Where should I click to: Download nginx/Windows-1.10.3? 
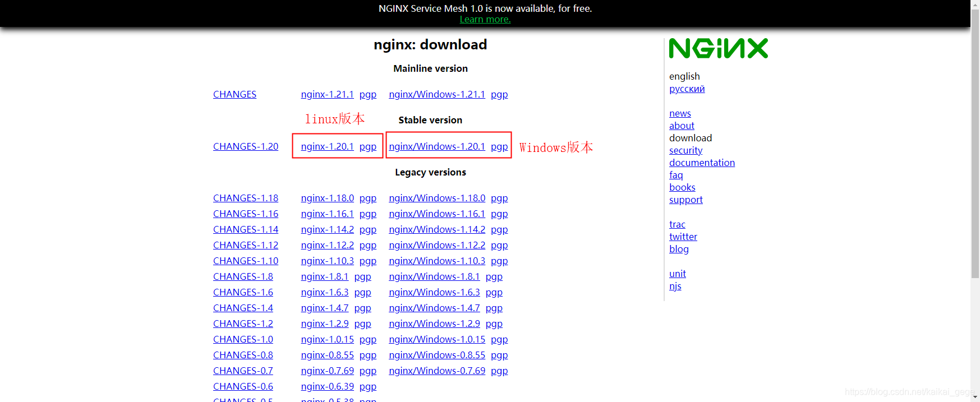point(437,261)
